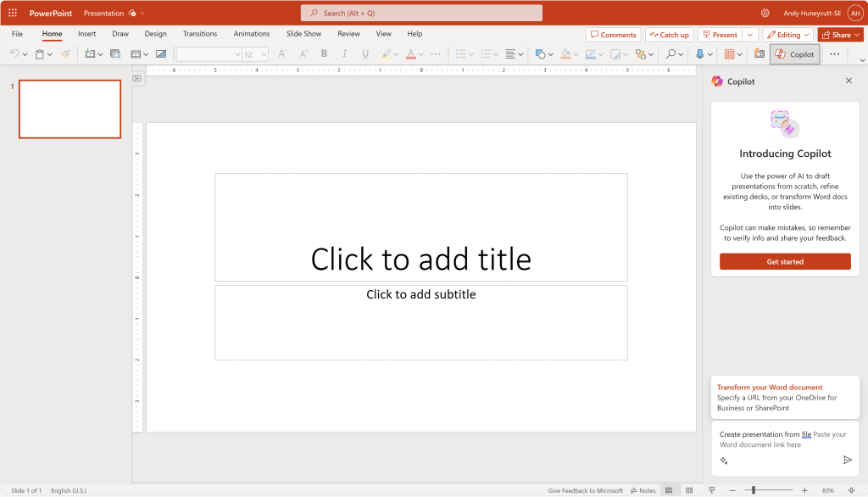Viewport: 868px width, 497px height.
Task: Close the Copilot pane
Action: coord(849,81)
